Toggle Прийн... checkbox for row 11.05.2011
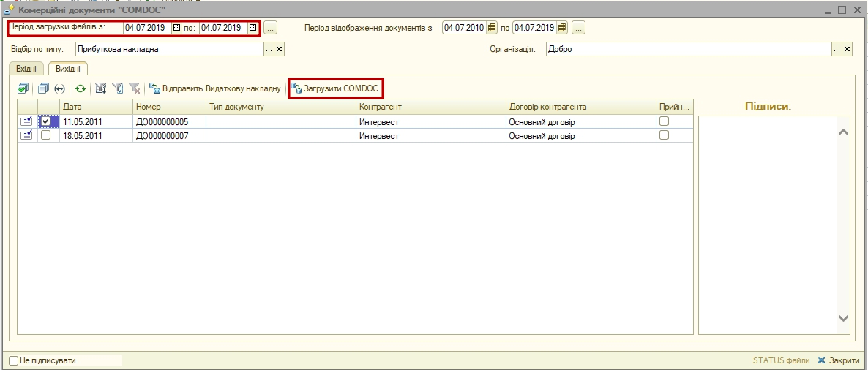 point(665,121)
